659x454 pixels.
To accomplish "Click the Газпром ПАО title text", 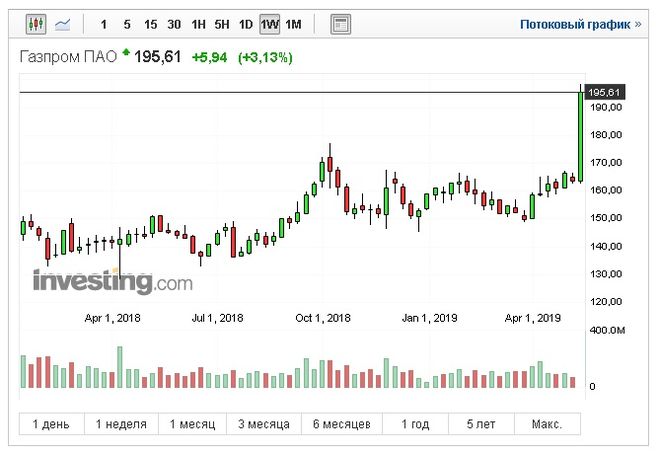I will click(68, 57).
